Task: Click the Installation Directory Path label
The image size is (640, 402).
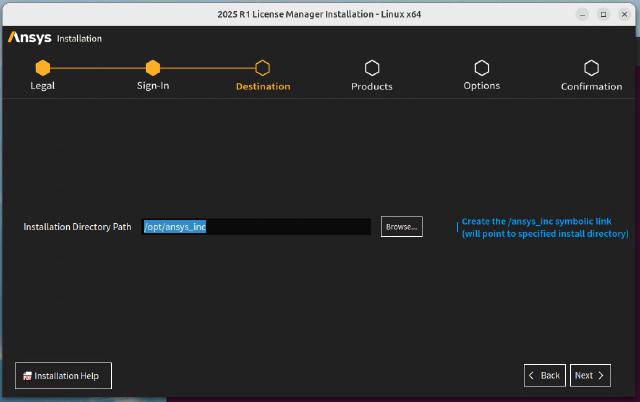Action: [77, 227]
